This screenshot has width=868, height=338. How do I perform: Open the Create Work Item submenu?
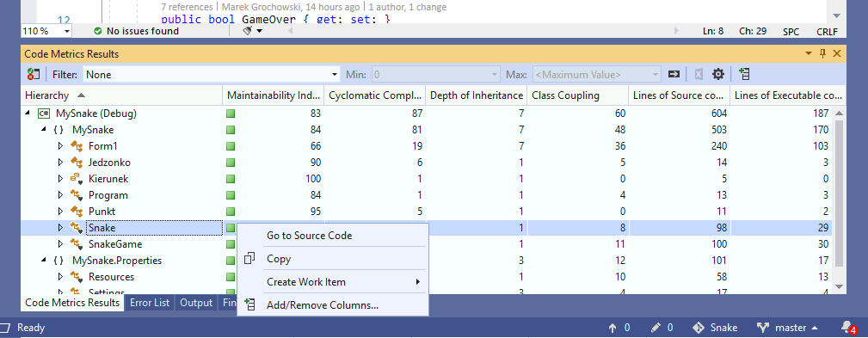(x=333, y=281)
